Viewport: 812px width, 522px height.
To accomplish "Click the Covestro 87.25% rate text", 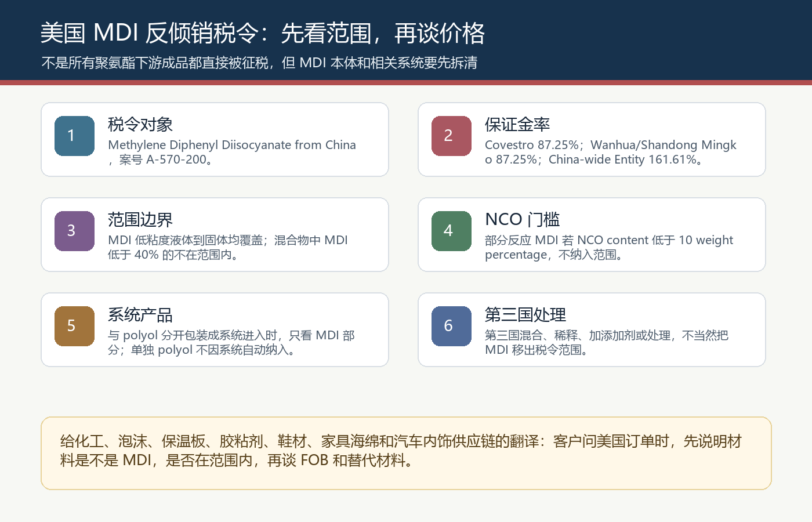I will coord(532,145).
